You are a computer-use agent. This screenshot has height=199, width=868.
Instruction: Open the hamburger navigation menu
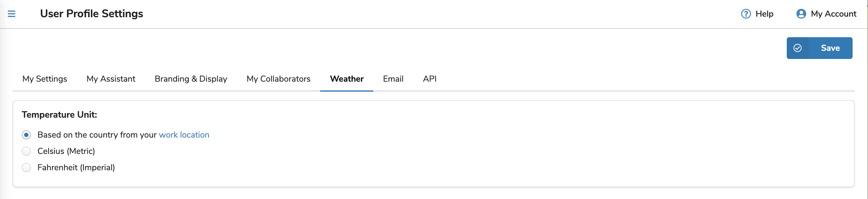click(x=11, y=14)
